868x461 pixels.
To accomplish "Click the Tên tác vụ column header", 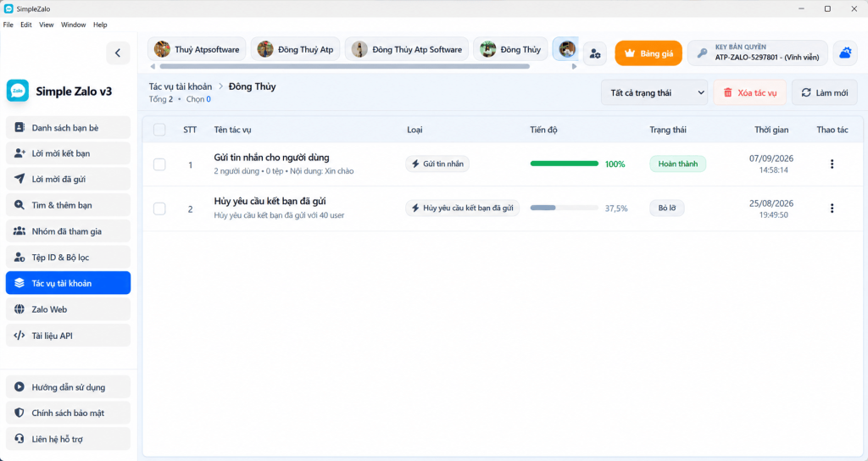I will pos(232,130).
